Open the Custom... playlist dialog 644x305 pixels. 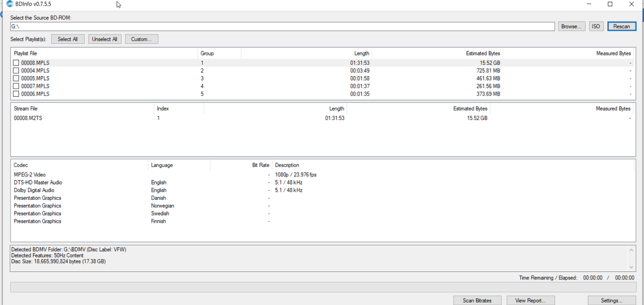[141, 39]
